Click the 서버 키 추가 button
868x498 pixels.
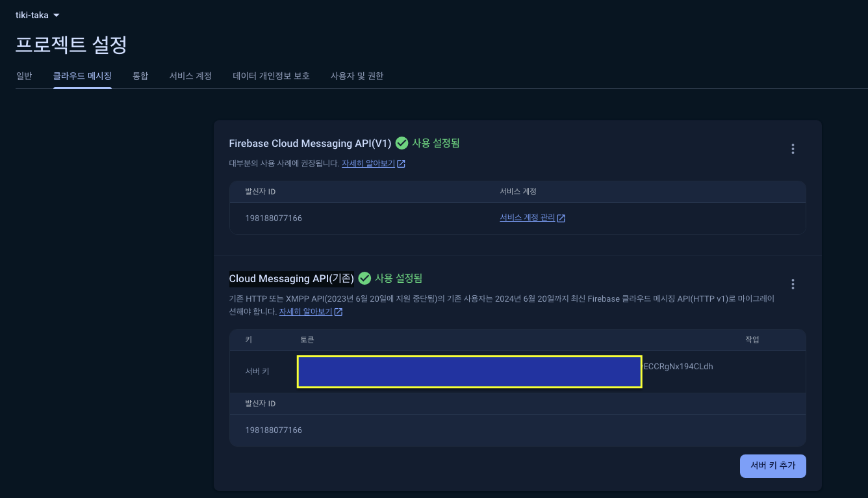[773, 466]
